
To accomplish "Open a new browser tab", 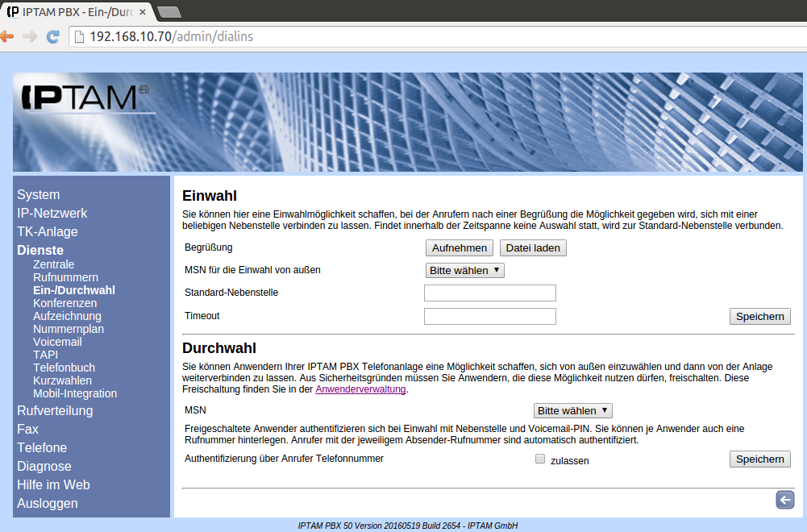I will pyautogui.click(x=168, y=11).
